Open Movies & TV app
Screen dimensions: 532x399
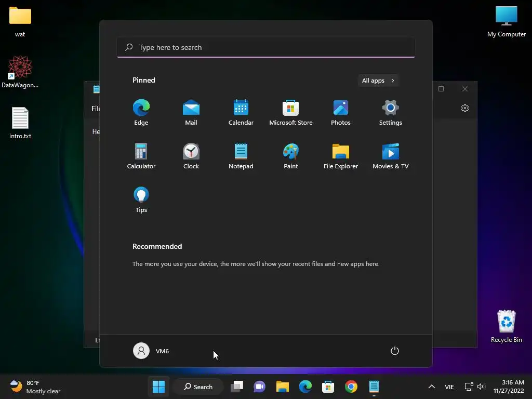point(391,156)
